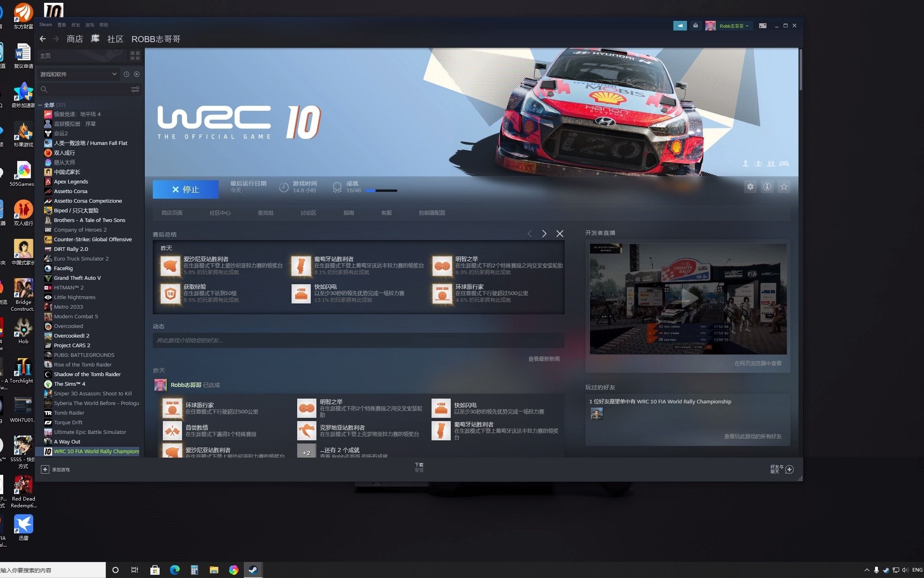Click the library search field
Viewport: 924px width, 578px height.
click(83, 89)
